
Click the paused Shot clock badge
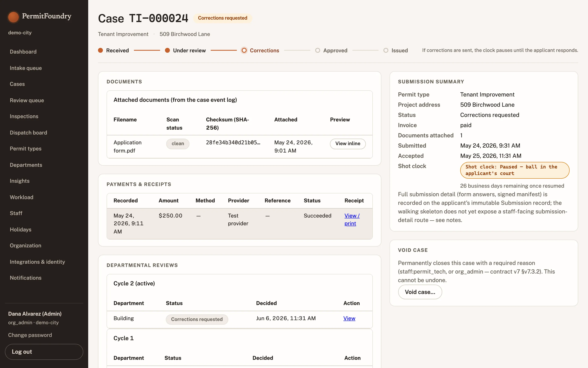pos(515,170)
